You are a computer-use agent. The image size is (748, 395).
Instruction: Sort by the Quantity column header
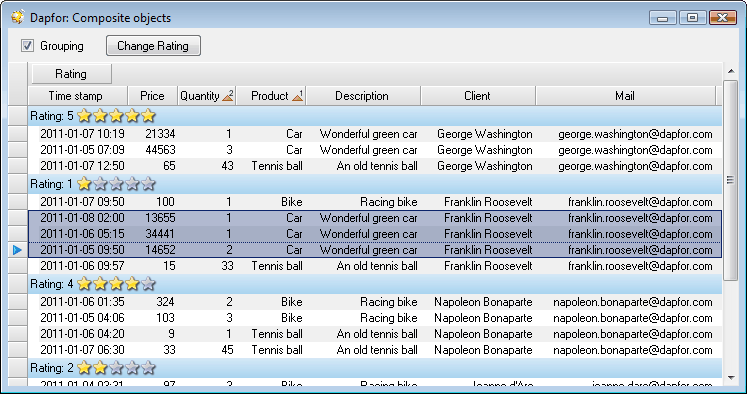click(207, 96)
